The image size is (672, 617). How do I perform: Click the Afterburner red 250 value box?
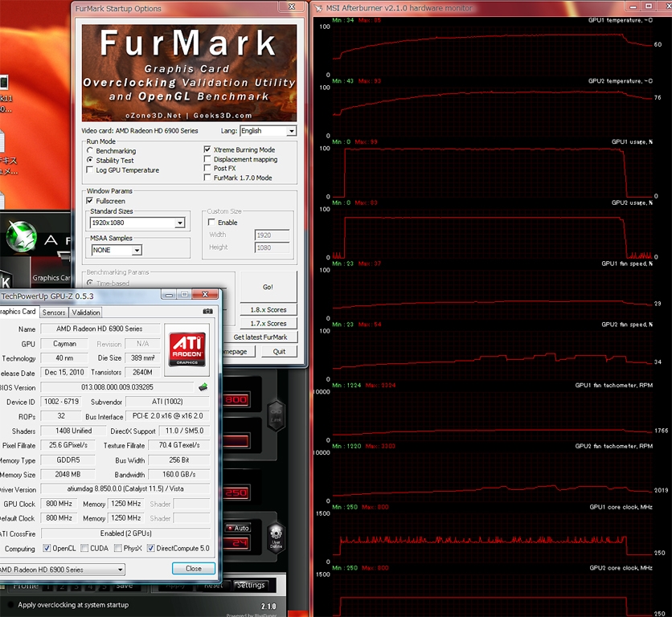pyautogui.click(x=236, y=492)
